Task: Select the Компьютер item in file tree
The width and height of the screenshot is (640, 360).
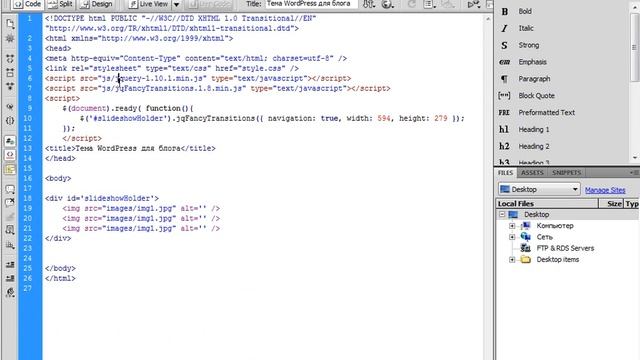Action: click(555, 226)
